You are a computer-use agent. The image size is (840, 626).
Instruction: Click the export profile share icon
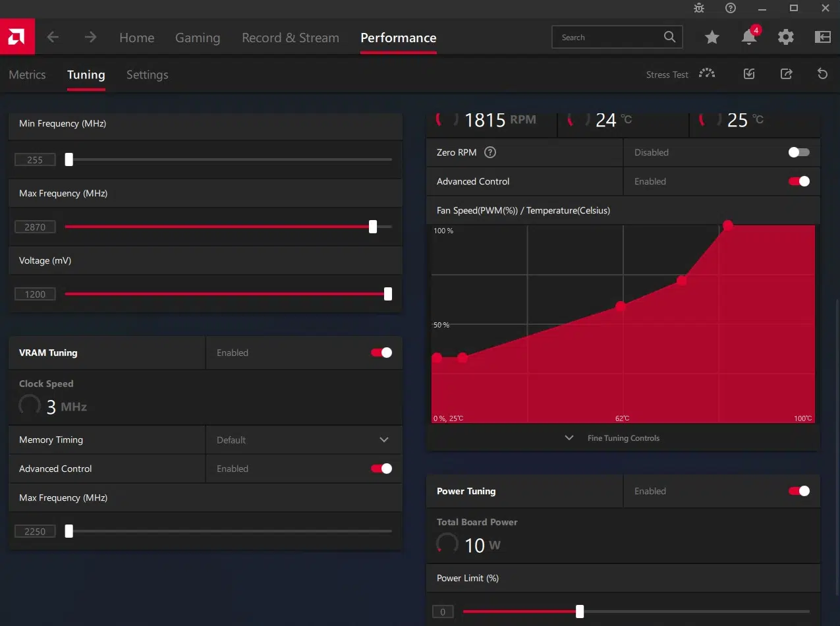pyautogui.click(x=786, y=74)
